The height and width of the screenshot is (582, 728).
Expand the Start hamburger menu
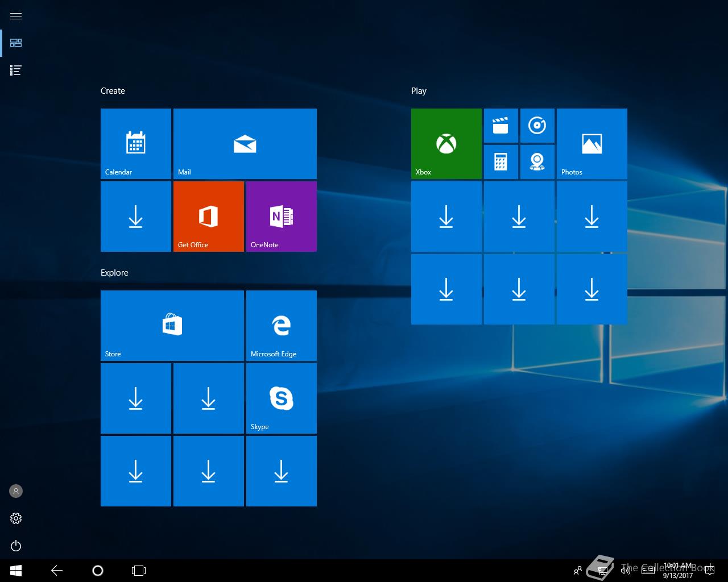pos(16,16)
